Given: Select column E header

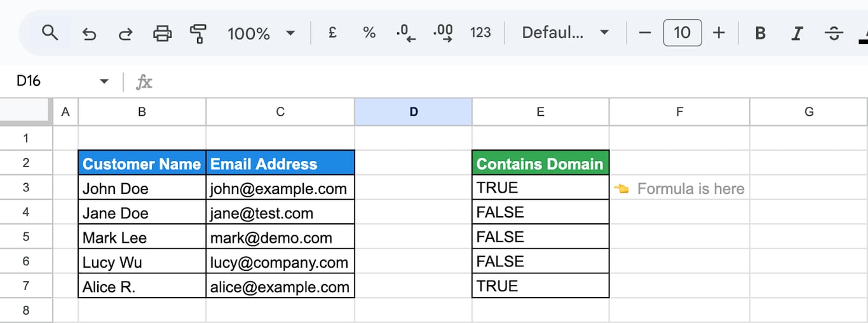Looking at the screenshot, I should pyautogui.click(x=540, y=112).
